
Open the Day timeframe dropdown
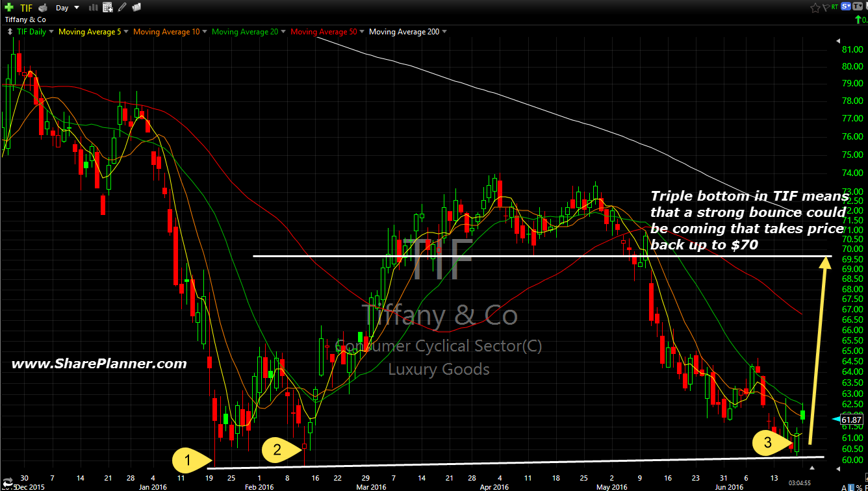67,8
